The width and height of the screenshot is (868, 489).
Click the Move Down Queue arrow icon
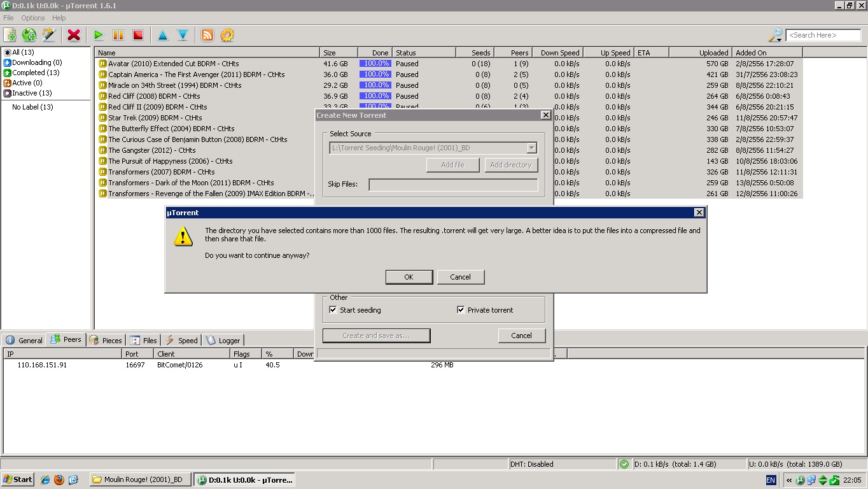click(x=183, y=35)
